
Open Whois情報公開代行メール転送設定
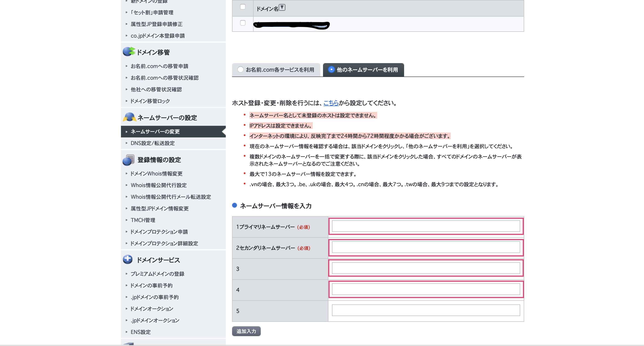tap(171, 197)
